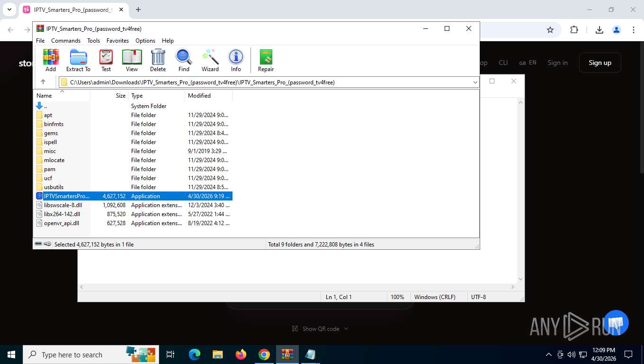
Task: Select the usbutils folder
Action: click(134, 187)
